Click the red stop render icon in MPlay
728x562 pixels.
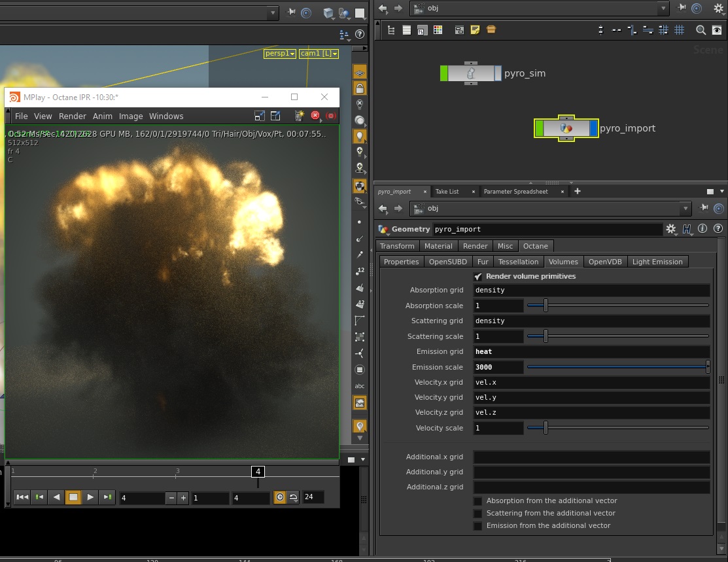coord(315,116)
